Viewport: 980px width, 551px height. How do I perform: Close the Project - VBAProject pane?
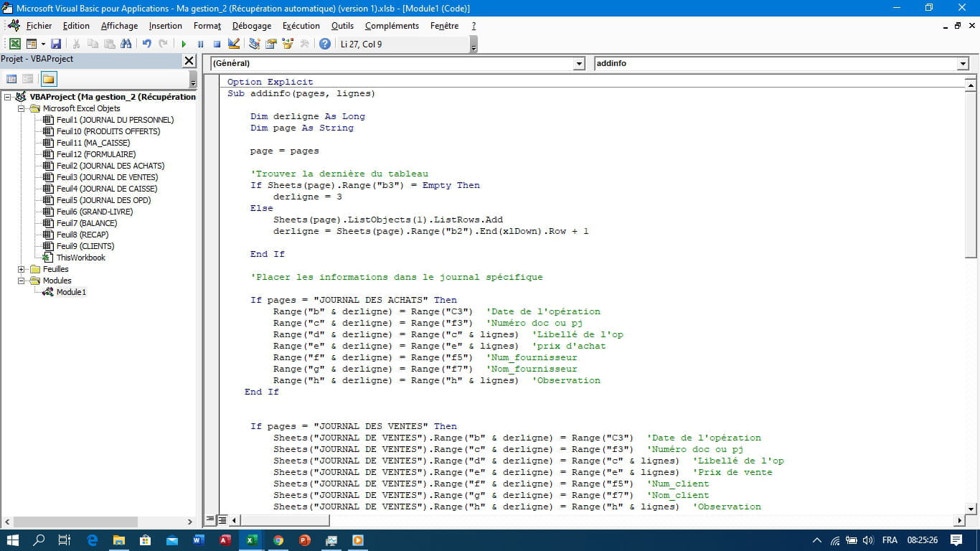tap(189, 61)
